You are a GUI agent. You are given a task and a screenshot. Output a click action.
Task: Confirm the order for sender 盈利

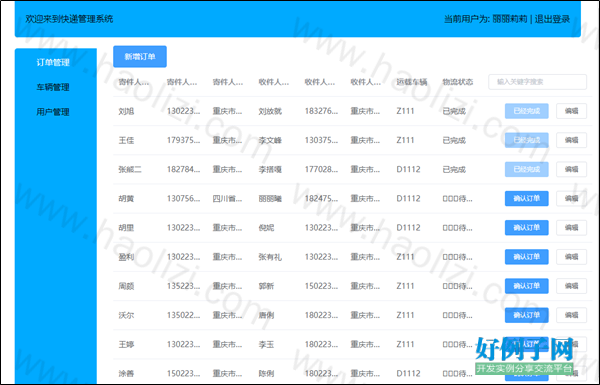527,257
